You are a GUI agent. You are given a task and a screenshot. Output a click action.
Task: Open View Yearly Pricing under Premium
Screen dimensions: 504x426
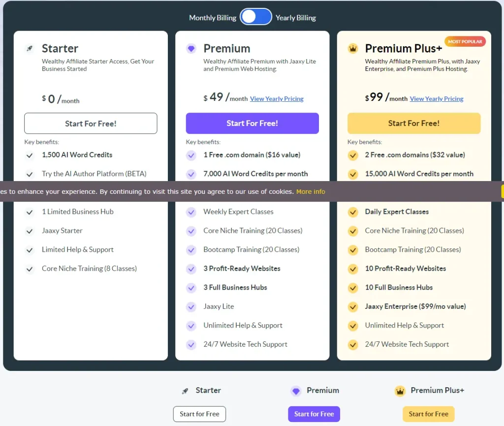point(277,99)
